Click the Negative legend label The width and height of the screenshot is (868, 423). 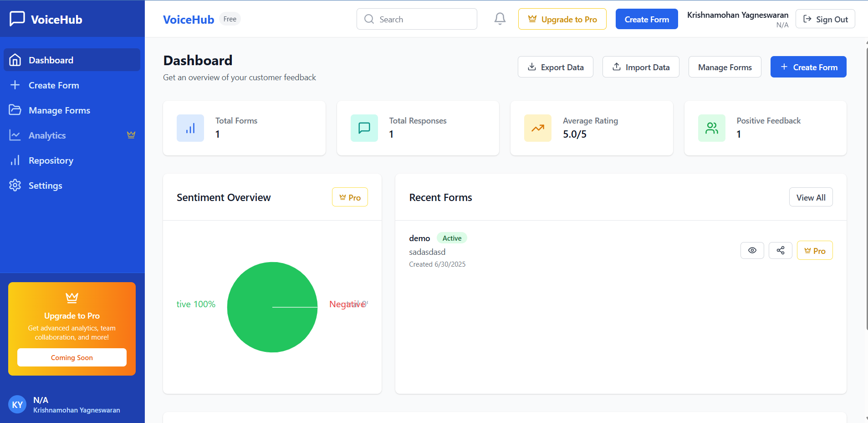pyautogui.click(x=347, y=304)
